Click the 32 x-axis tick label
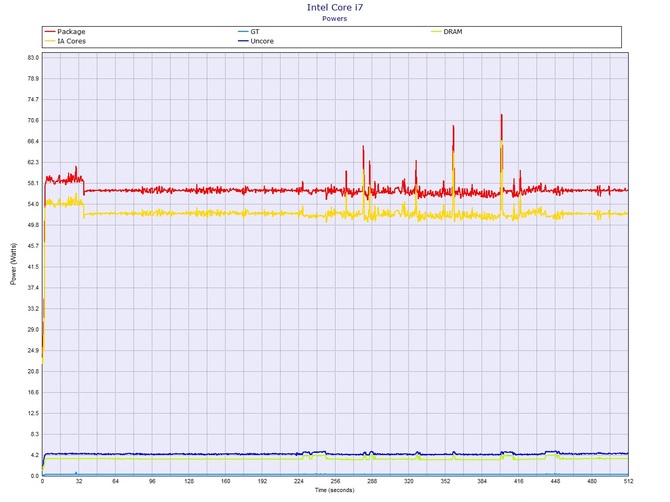 tap(79, 481)
